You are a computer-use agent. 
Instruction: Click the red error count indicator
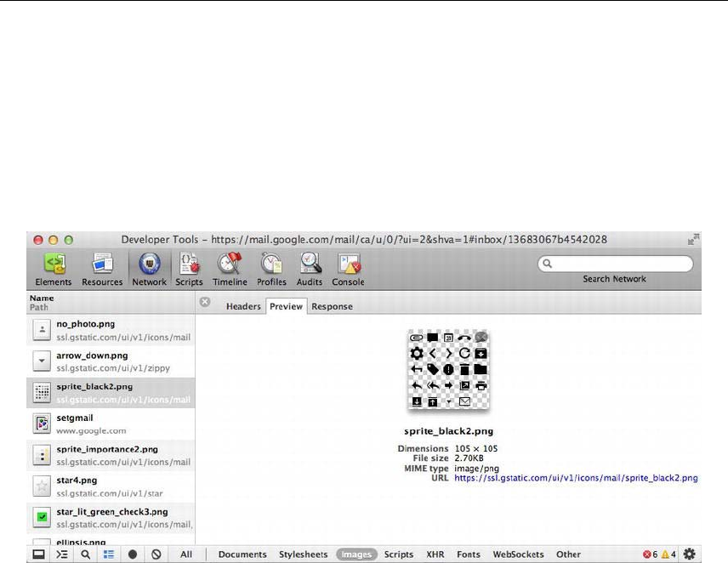pyautogui.click(x=650, y=554)
